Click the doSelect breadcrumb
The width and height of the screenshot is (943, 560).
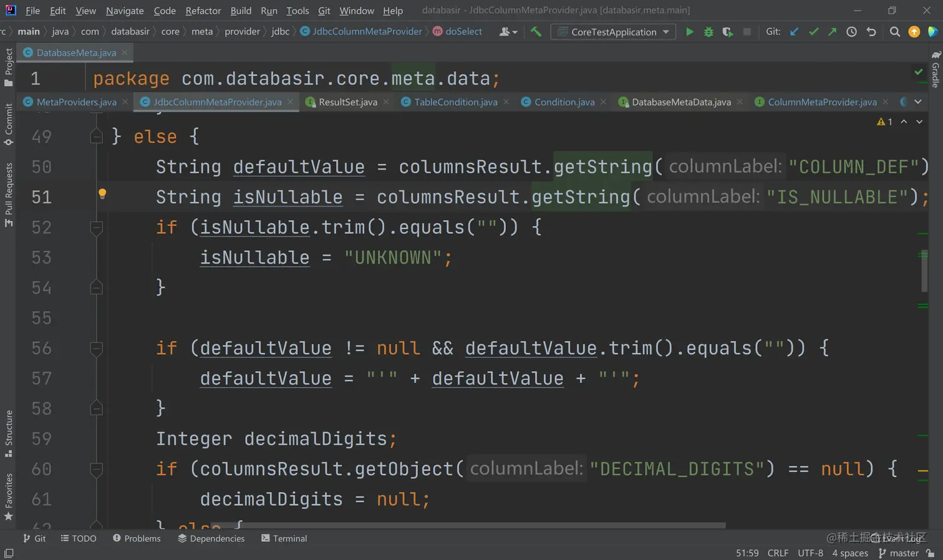(457, 32)
